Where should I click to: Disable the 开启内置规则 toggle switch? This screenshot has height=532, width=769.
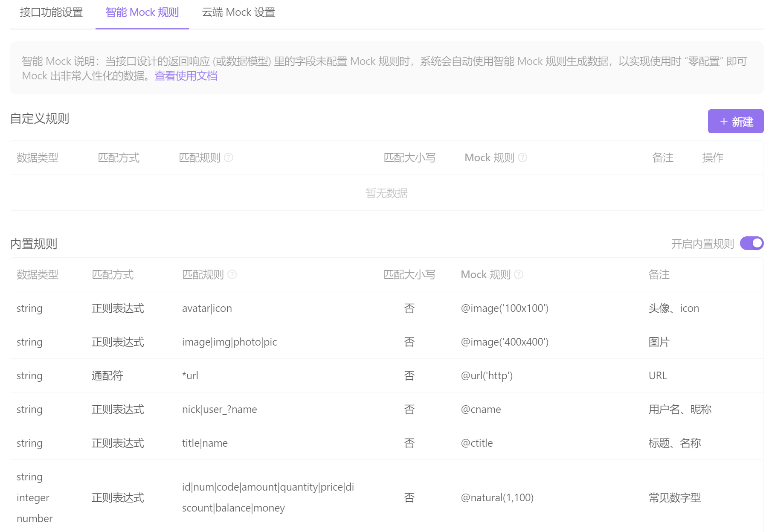pos(751,243)
